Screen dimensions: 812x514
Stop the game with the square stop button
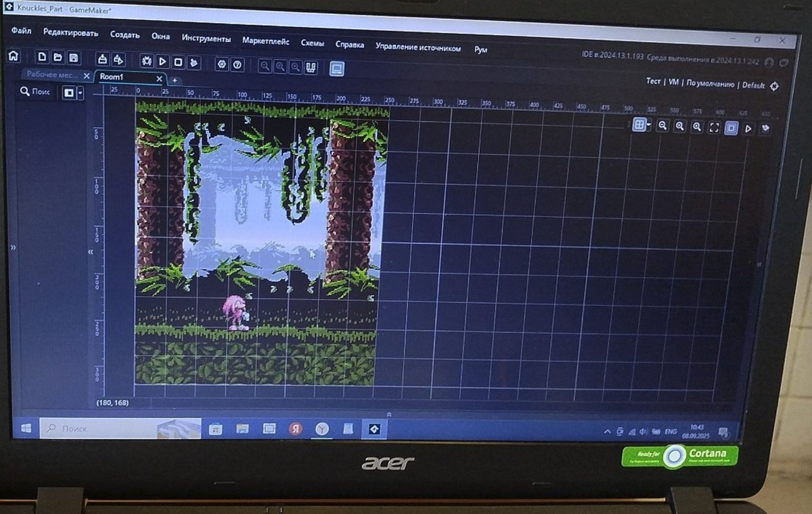(179, 62)
